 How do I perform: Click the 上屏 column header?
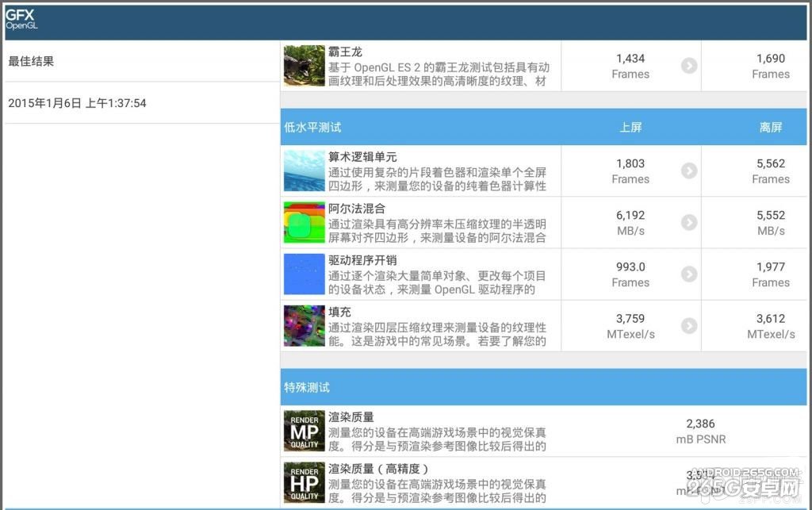point(630,127)
